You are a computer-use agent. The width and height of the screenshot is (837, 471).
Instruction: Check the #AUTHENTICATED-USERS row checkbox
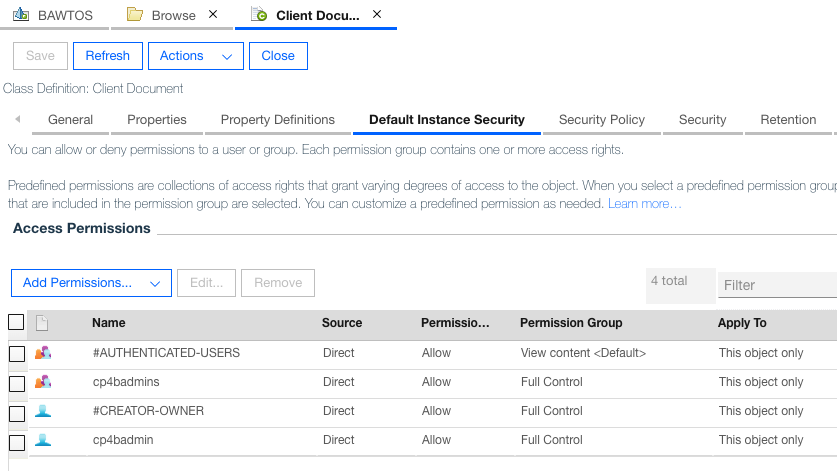(17, 354)
